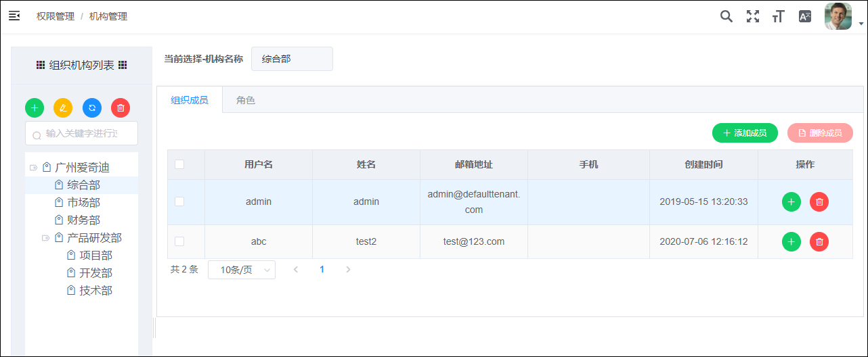Click the user avatar photo
This screenshot has width=868, height=357.
click(x=838, y=16)
